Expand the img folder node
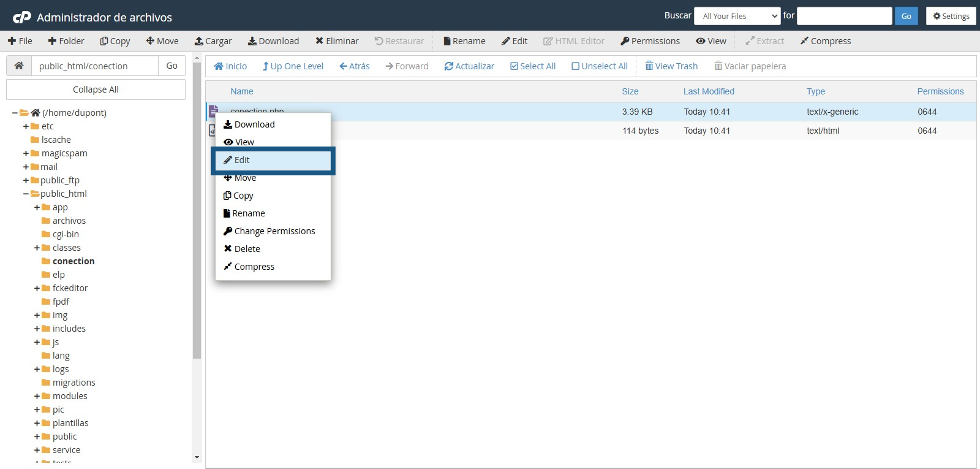 click(x=37, y=315)
